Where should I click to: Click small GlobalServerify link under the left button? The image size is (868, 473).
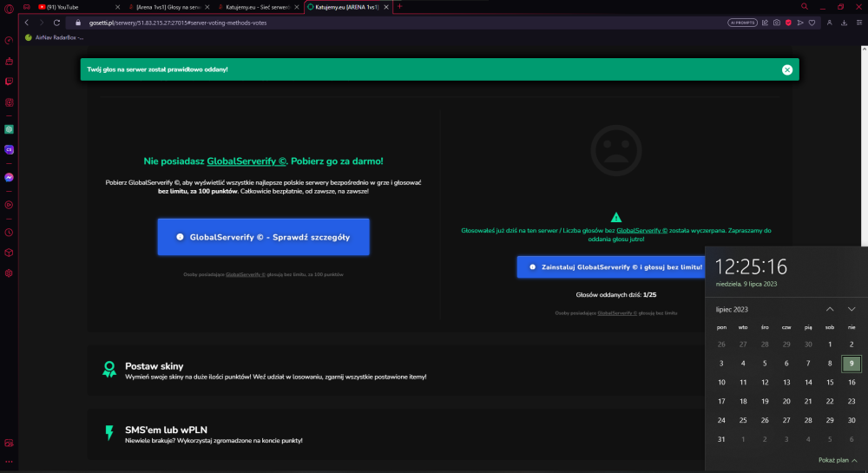click(x=246, y=274)
